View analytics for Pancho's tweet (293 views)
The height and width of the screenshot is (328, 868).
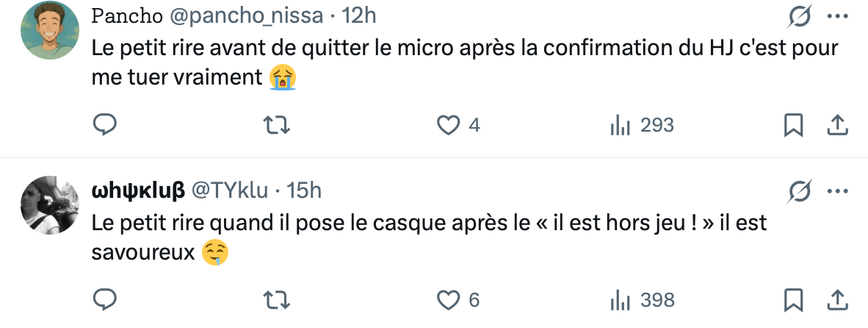click(x=621, y=126)
